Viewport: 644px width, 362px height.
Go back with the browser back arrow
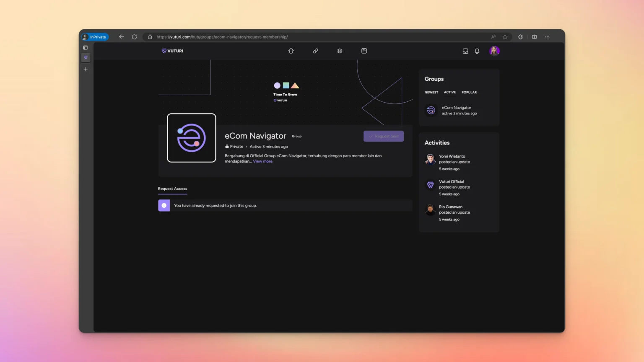tap(121, 37)
